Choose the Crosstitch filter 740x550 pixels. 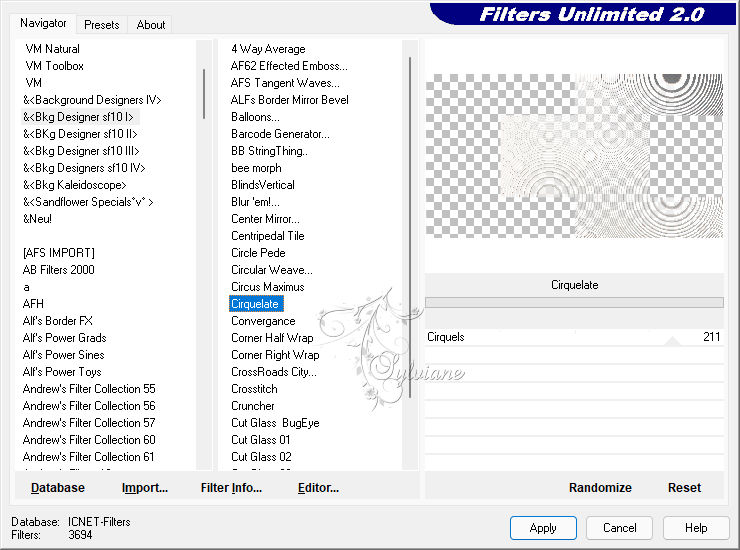254,389
